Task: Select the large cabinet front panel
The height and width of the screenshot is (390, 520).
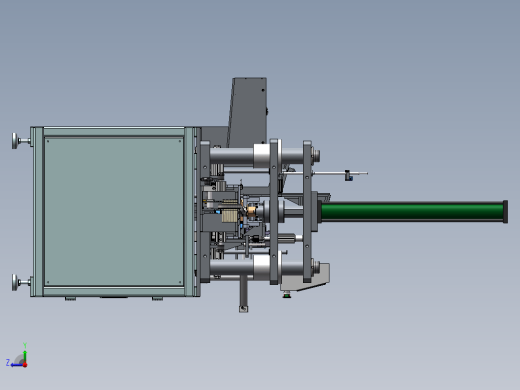Action: (114, 211)
